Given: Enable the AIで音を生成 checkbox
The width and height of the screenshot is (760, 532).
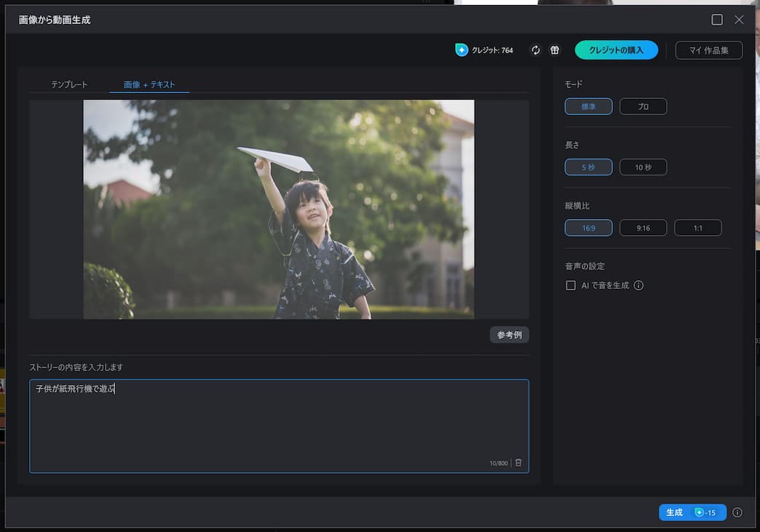Looking at the screenshot, I should 571,285.
